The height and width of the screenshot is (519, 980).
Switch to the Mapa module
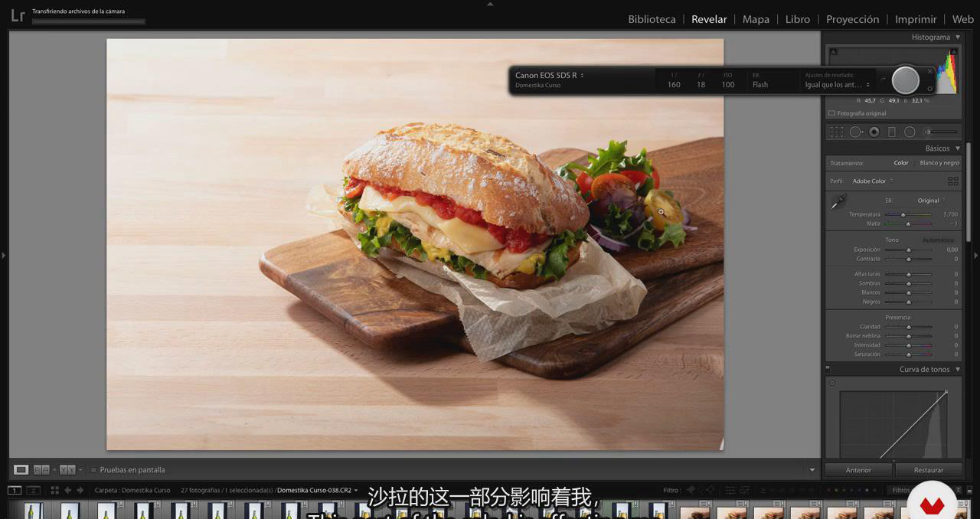coord(756,19)
